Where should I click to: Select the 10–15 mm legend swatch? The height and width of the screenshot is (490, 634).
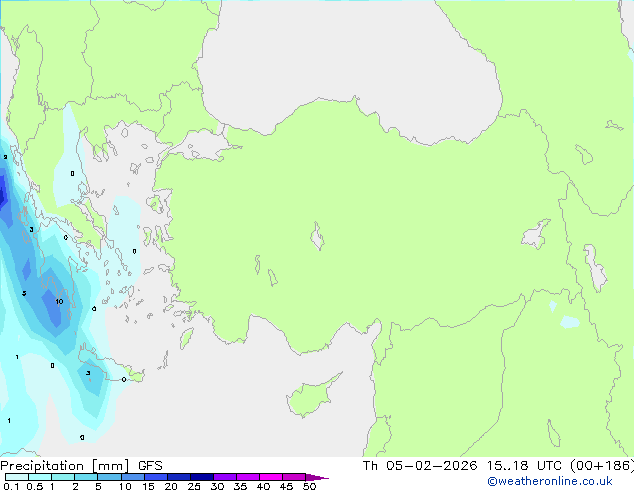(x=133, y=477)
